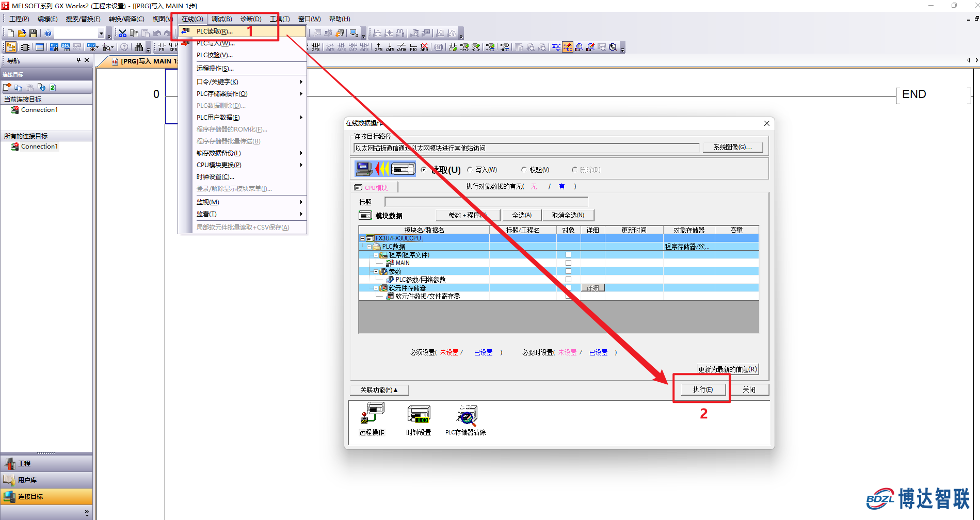Select the 写入(W) radio button

point(470,170)
